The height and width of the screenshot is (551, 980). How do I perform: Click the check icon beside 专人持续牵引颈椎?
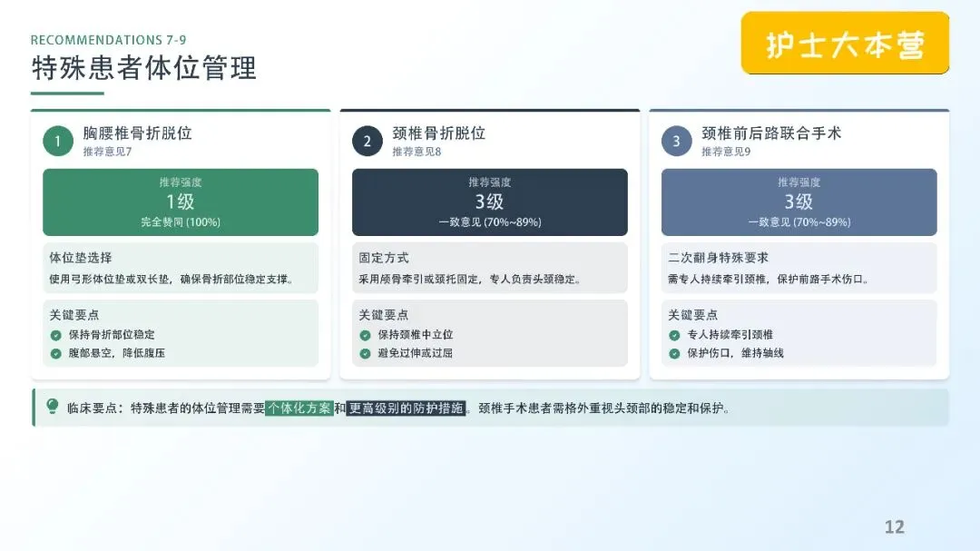pos(674,335)
